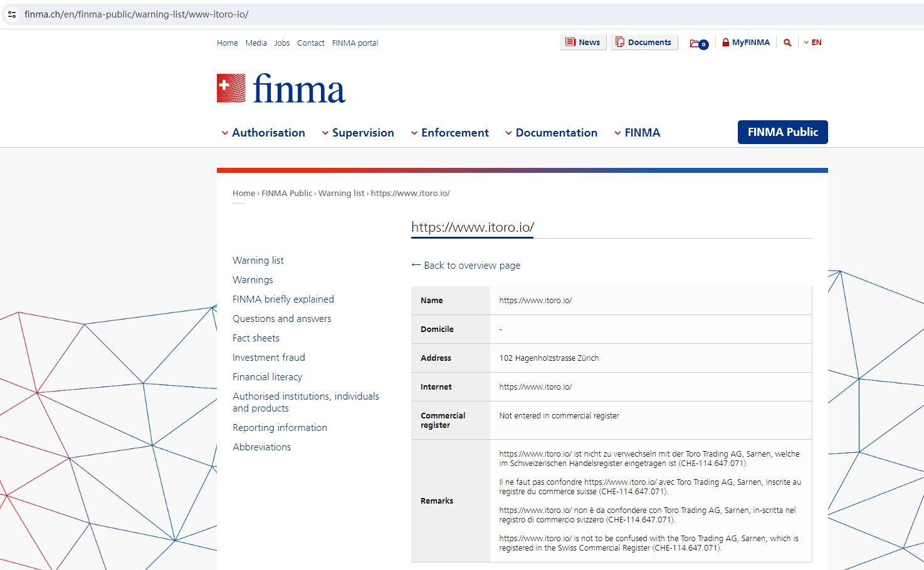Click the FINMA logo
The image size is (924, 570).
coord(281,88)
